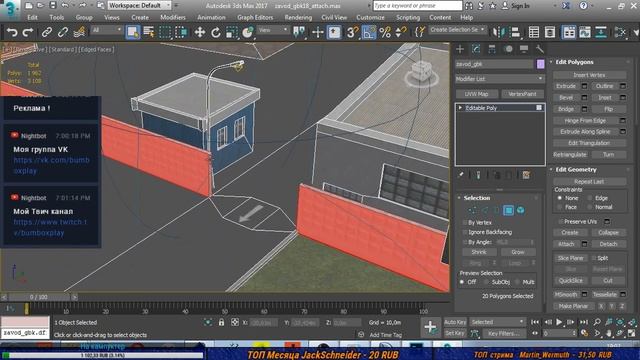Open the Create Selection Set dropdown
The width and height of the screenshot is (640, 360).
coord(457,30)
